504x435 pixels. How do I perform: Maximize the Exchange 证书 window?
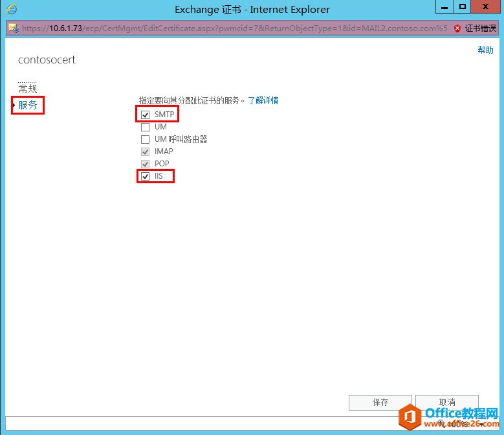462,6
